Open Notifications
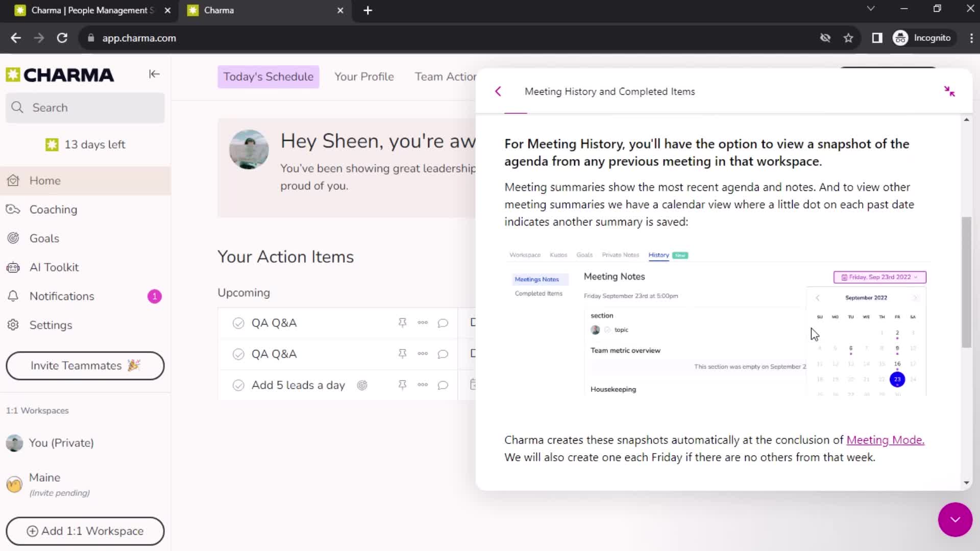This screenshot has width=980, height=551. 85,296
